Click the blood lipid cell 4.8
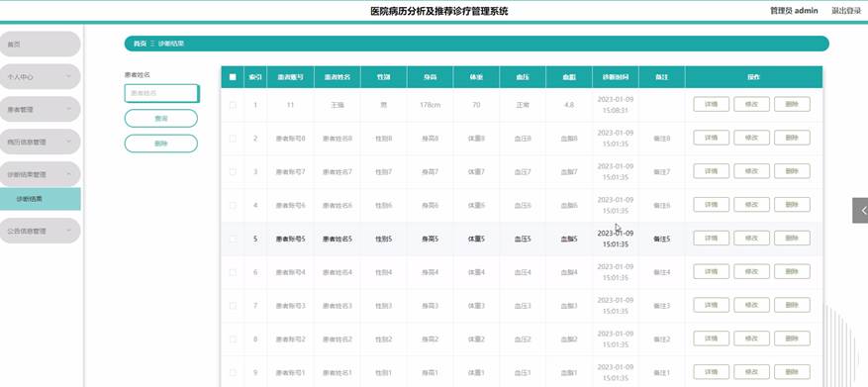 [569, 105]
